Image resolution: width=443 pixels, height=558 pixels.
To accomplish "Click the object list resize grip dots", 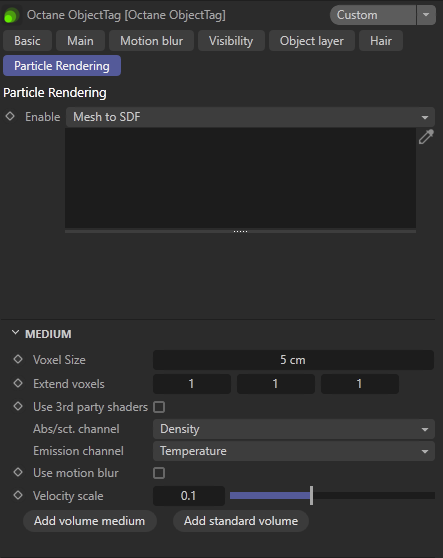I will (x=240, y=231).
